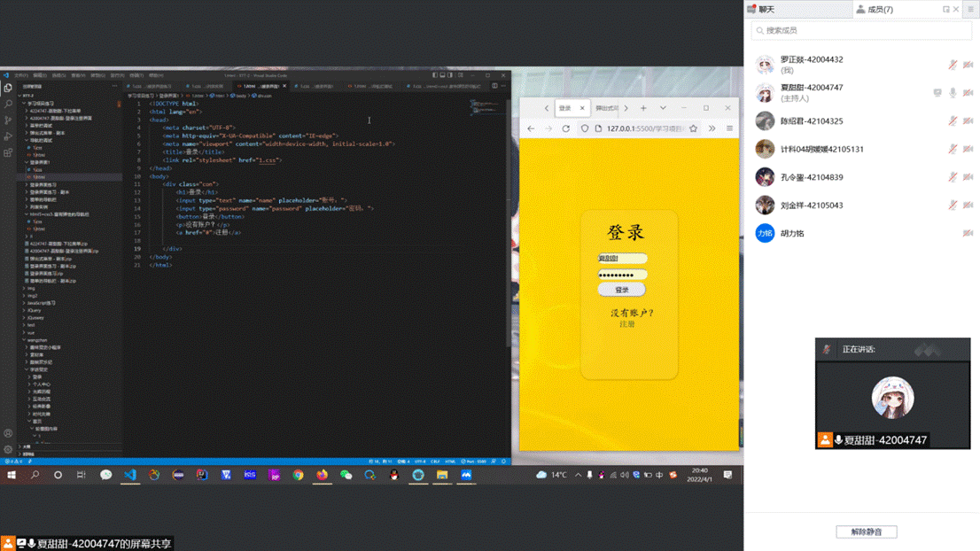
Task: Toggle microphone for 罗正燚-42004432
Action: click(953, 65)
